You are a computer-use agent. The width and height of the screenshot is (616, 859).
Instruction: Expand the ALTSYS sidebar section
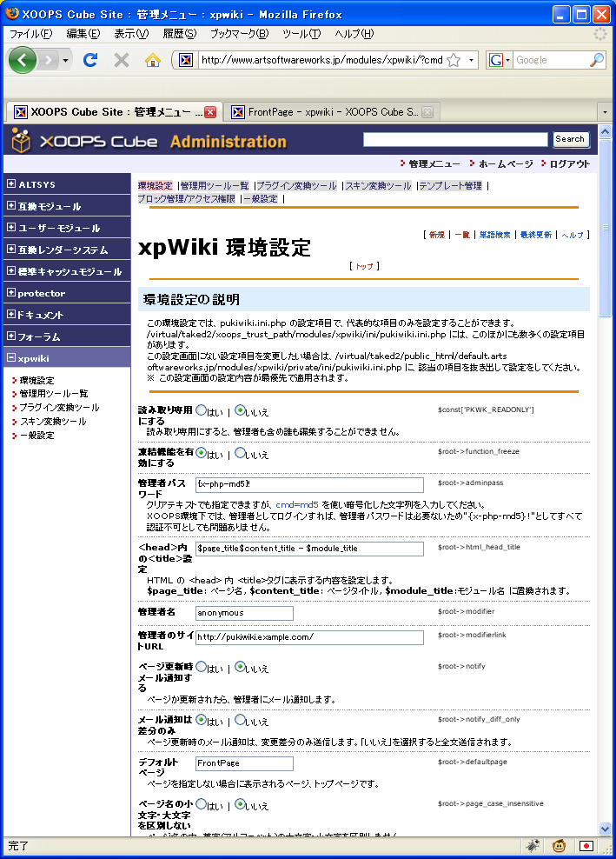(x=11, y=184)
